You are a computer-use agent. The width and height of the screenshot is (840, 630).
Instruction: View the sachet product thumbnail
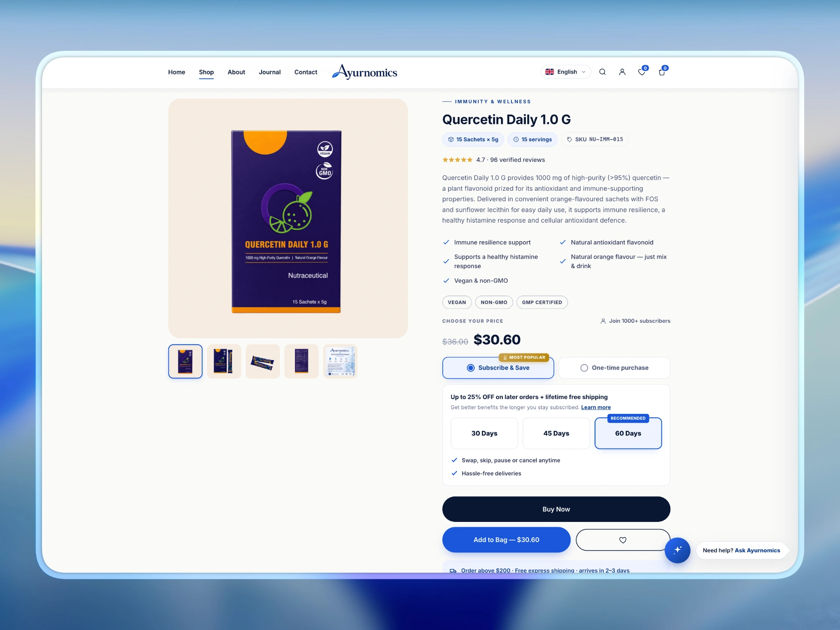[262, 361]
